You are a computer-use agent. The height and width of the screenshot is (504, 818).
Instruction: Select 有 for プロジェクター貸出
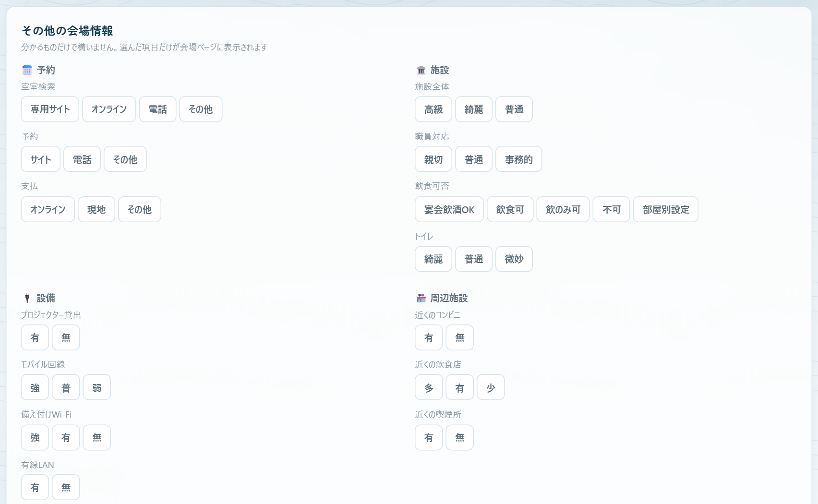(x=35, y=337)
